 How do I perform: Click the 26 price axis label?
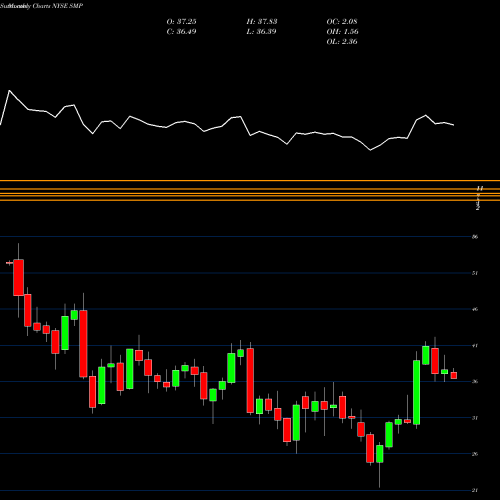point(475,454)
